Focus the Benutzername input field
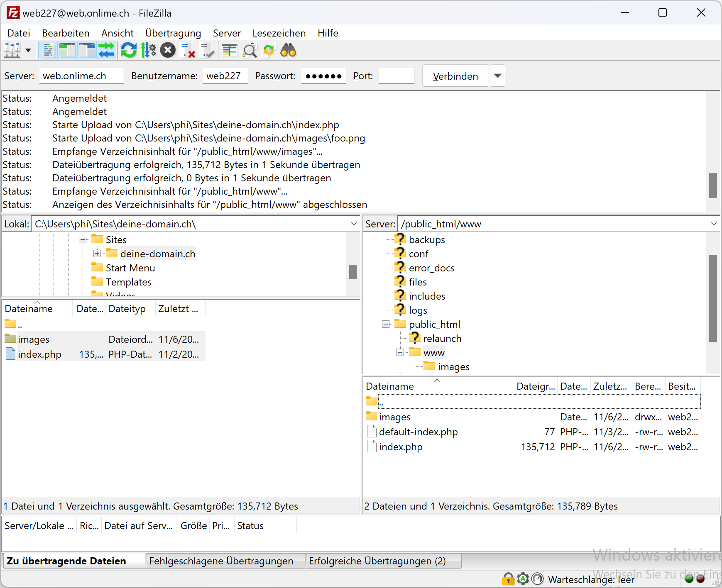This screenshot has width=722, height=588. [225, 76]
